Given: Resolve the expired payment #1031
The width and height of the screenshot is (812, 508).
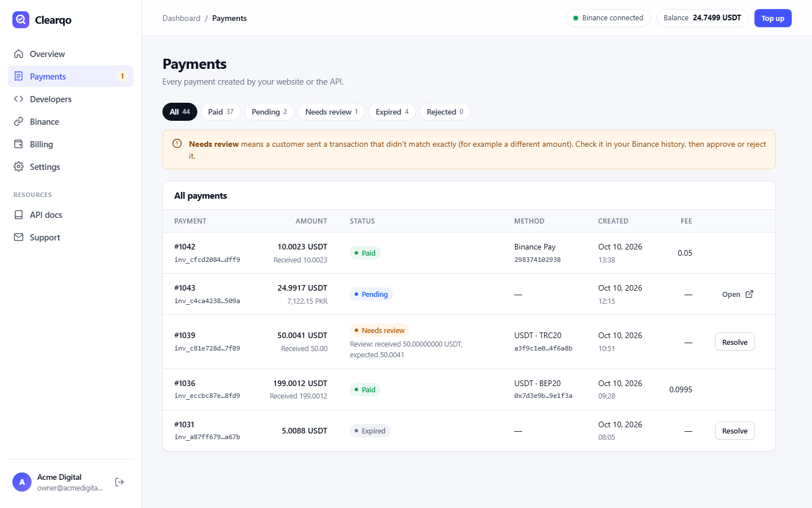Looking at the screenshot, I should pos(735,431).
